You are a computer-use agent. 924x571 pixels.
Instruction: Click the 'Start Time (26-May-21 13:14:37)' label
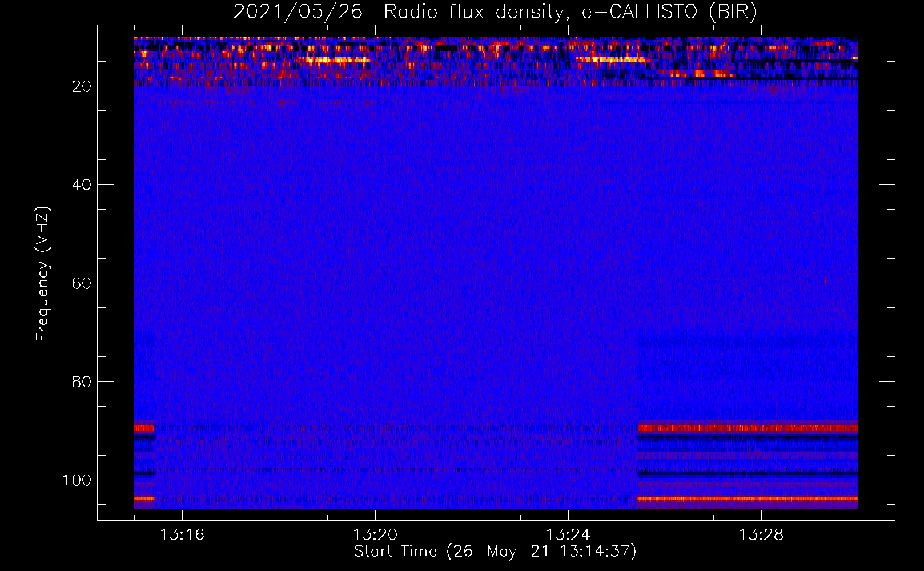tap(495, 552)
